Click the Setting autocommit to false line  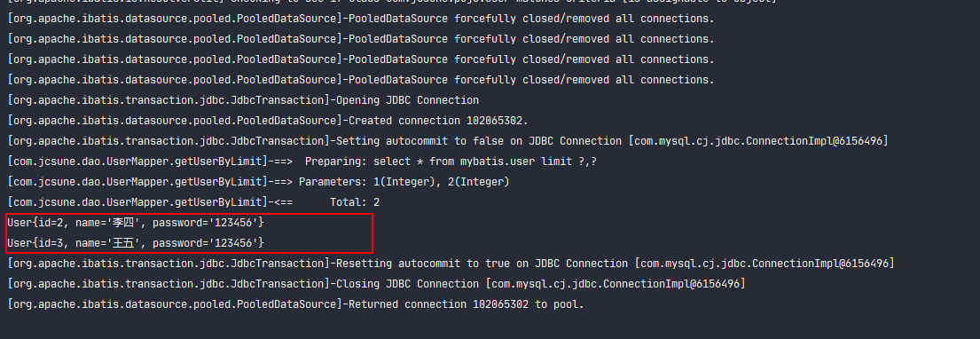click(x=448, y=141)
